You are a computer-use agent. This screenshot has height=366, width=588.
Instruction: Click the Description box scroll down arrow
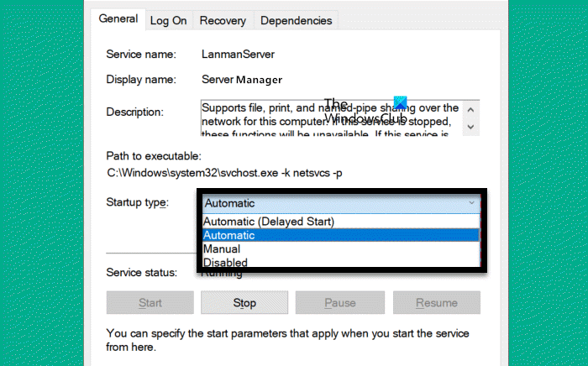coord(471,127)
